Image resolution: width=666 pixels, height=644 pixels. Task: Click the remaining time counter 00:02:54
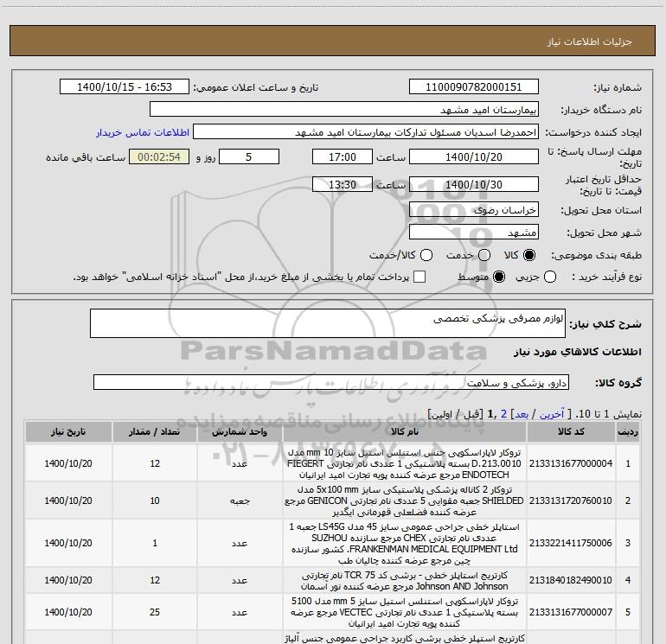(x=159, y=156)
